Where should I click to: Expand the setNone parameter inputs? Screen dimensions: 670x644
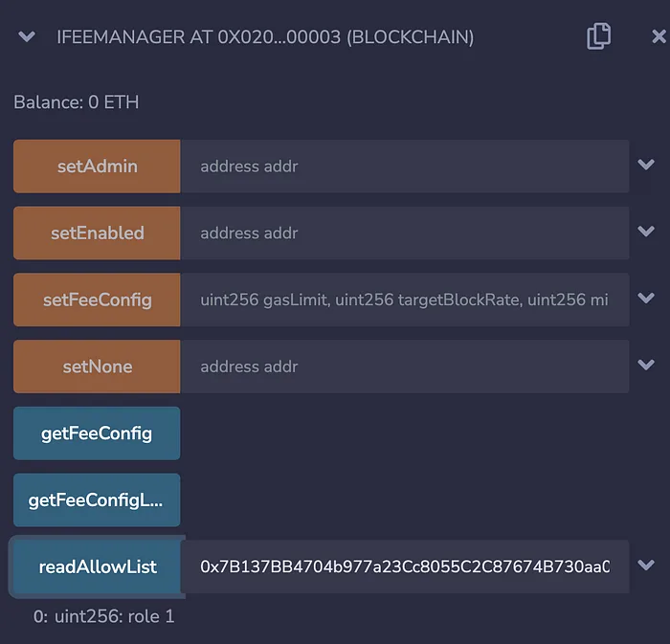click(646, 365)
